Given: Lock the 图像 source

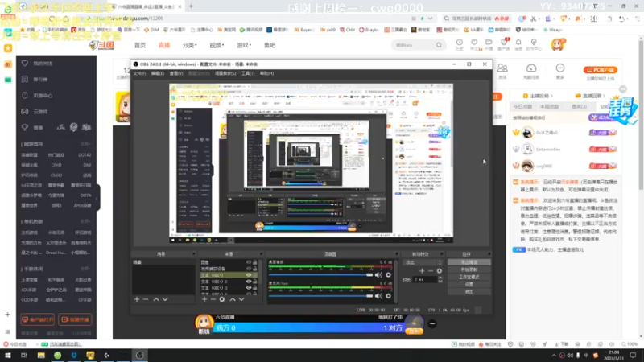Looking at the screenshot, I should 255,262.
